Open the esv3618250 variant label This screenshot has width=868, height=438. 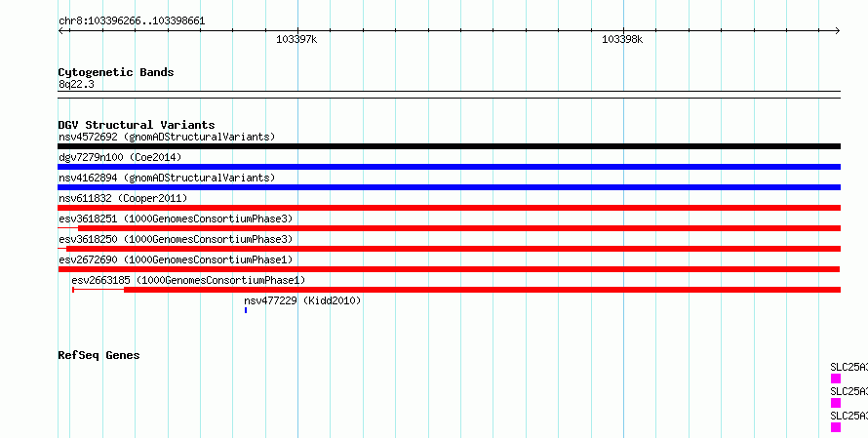pyautogui.click(x=176, y=239)
